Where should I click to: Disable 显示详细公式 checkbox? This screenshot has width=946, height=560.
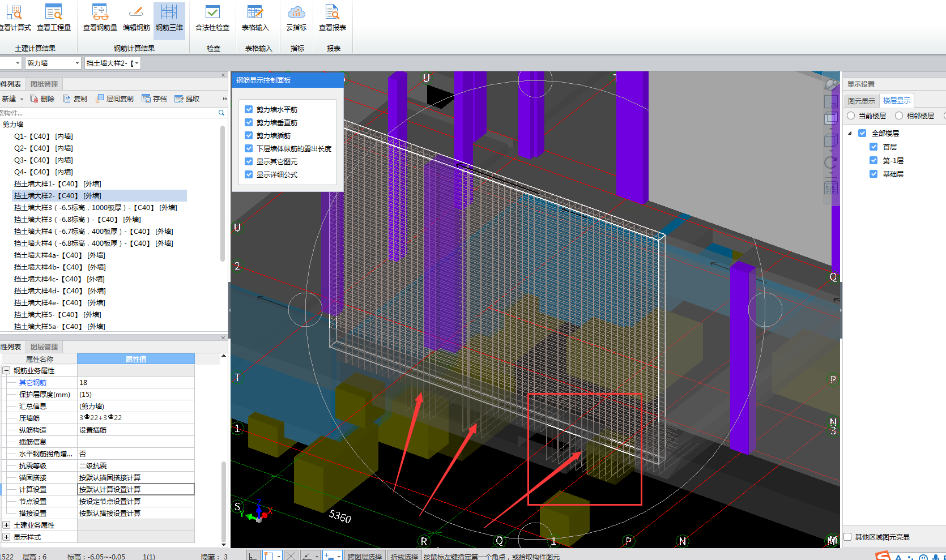point(249,174)
